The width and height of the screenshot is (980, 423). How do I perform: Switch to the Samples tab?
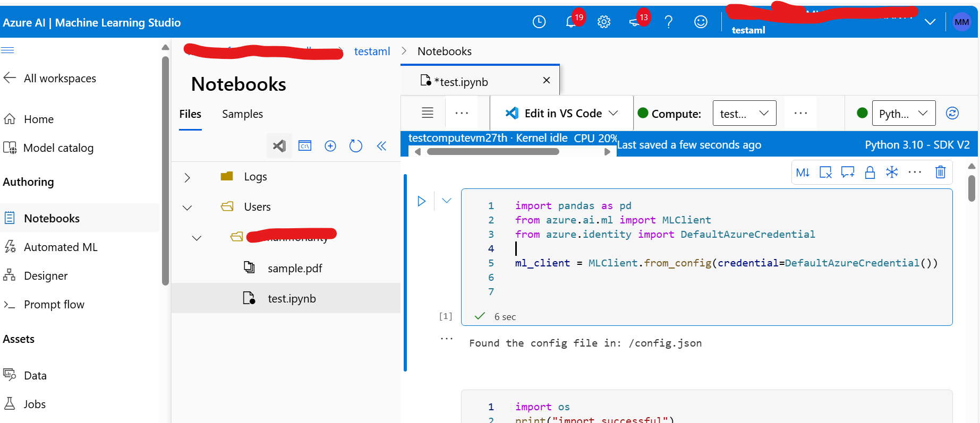pyautogui.click(x=242, y=114)
